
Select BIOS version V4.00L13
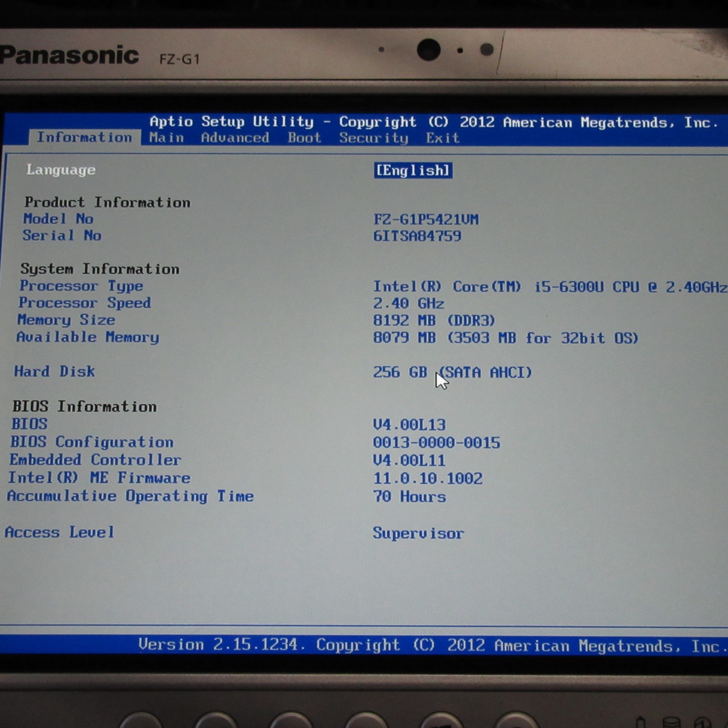409,425
